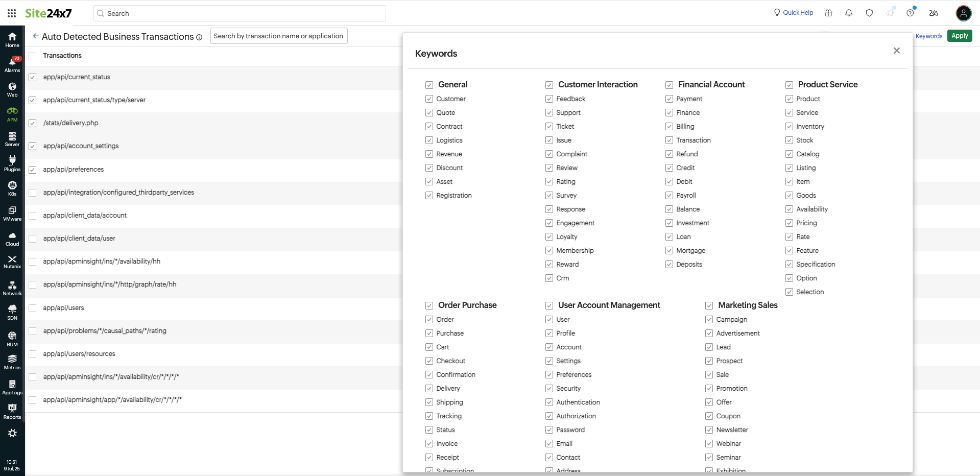980x476 pixels.
Task: Open the Server monitoring section
Action: point(12,139)
